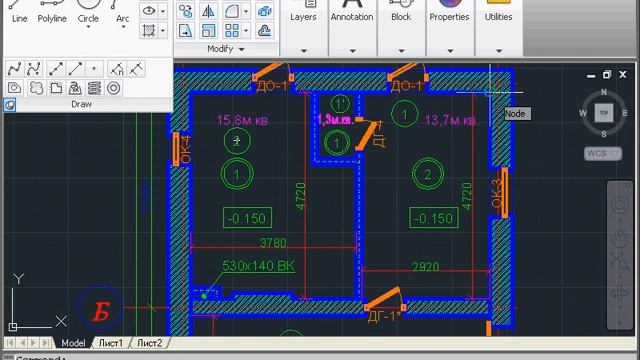Select the Revision Cloud tool
Image resolution: width=640 pixels, height=360 pixels.
point(36,88)
